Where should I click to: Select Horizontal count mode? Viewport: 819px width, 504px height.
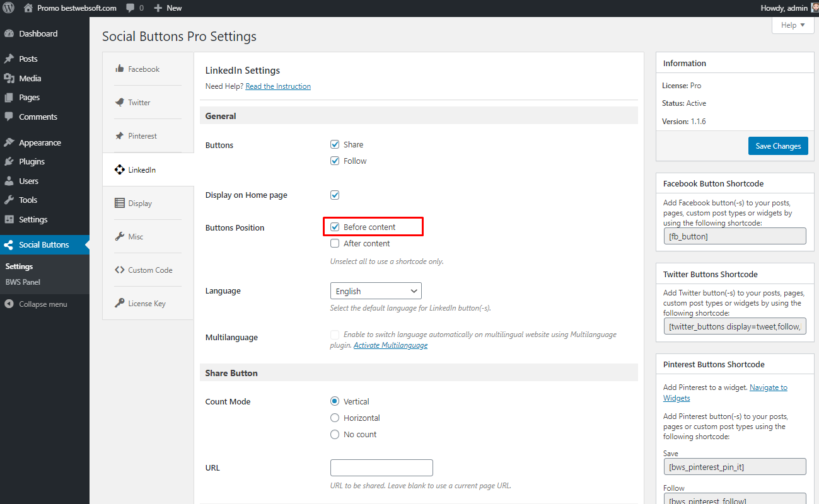tap(335, 418)
